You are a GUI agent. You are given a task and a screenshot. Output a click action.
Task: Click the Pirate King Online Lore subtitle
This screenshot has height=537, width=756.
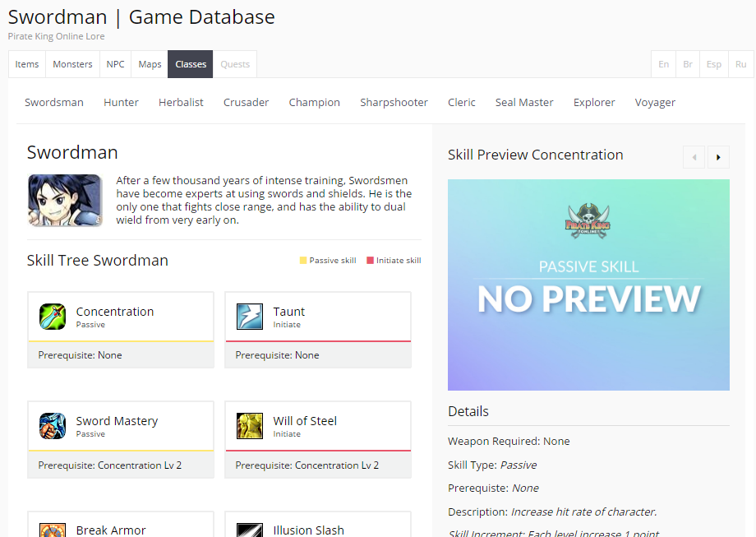tap(56, 36)
